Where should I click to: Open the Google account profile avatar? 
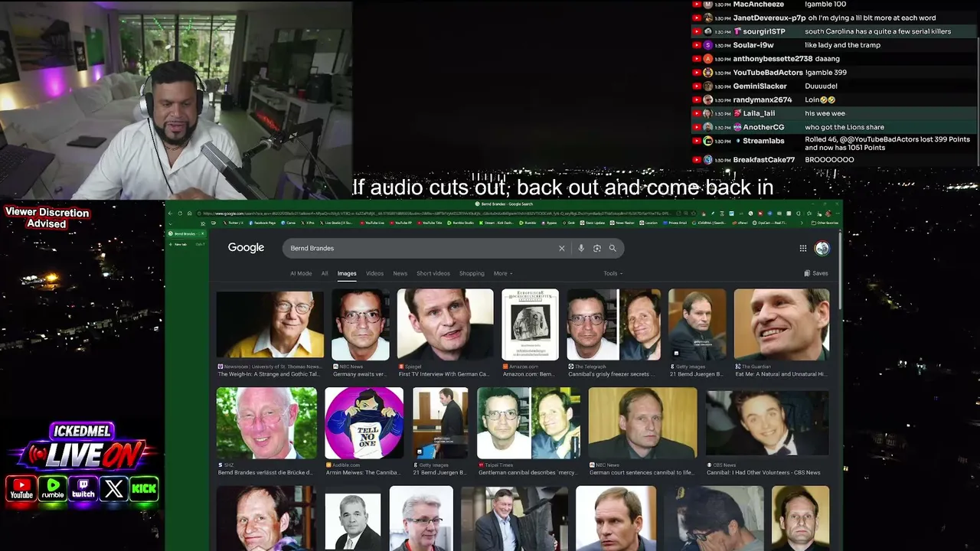tap(822, 248)
